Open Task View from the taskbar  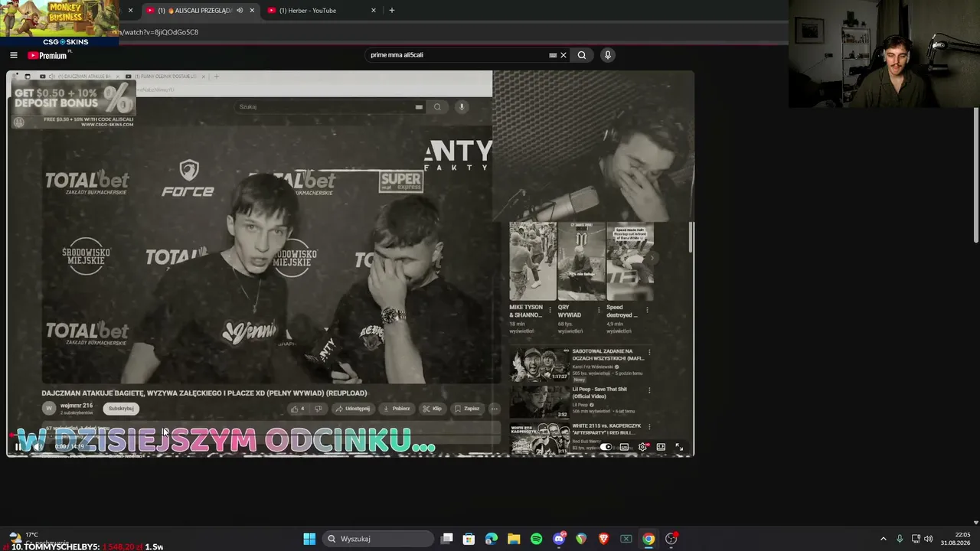pos(447,539)
